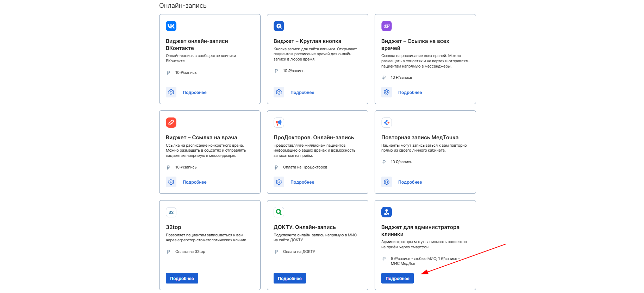
Task: Click Подробнее link for Круглая кнопка widget
Action: [x=302, y=93]
